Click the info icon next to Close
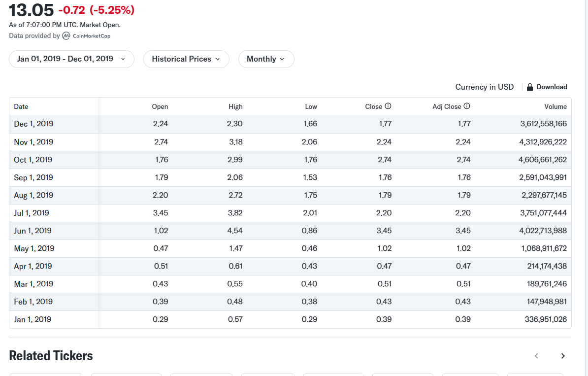This screenshot has width=588, height=376. (x=388, y=106)
